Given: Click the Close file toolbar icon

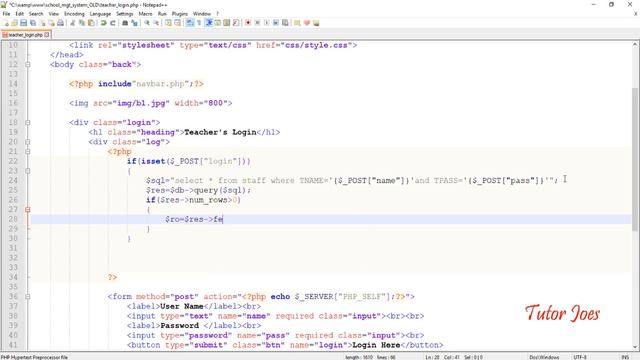Looking at the screenshot, I should click(43, 23).
